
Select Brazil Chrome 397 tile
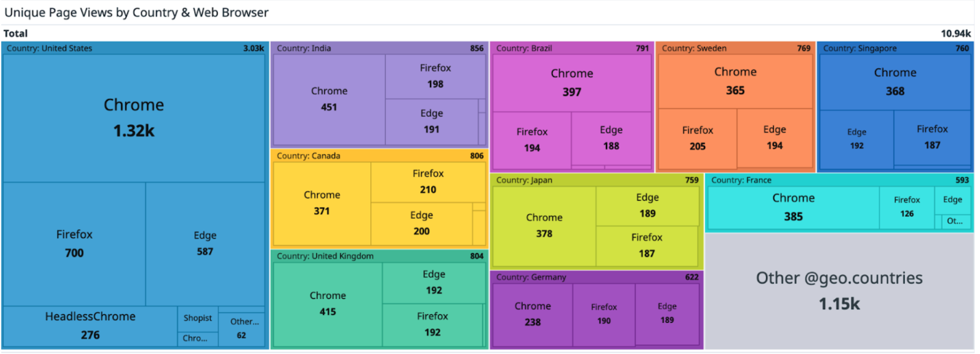(572, 83)
